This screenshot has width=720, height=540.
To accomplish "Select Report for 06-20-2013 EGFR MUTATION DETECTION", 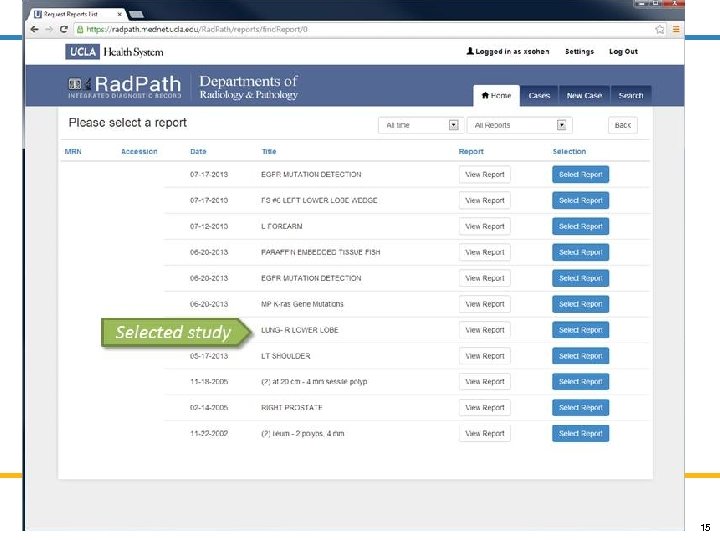I will pos(580,278).
